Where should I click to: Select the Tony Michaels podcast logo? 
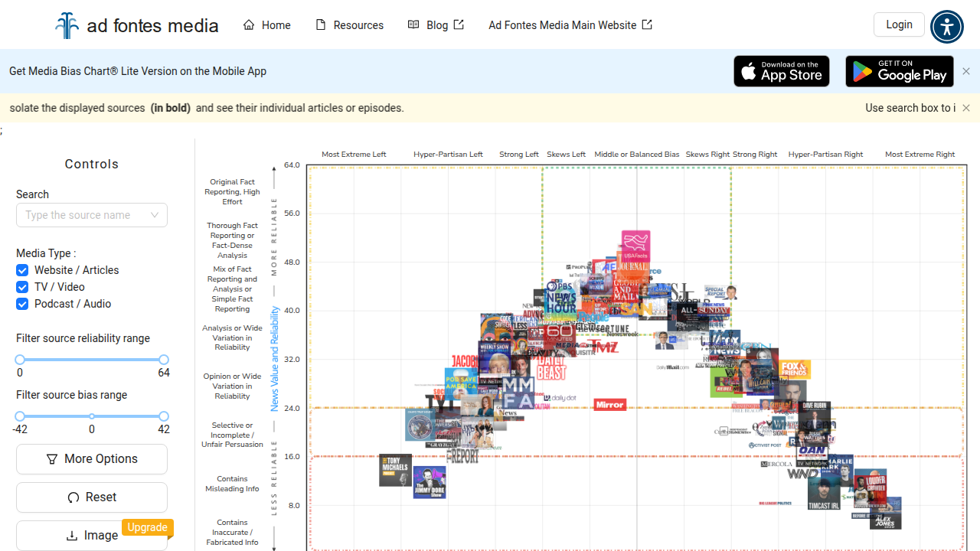[x=395, y=470]
